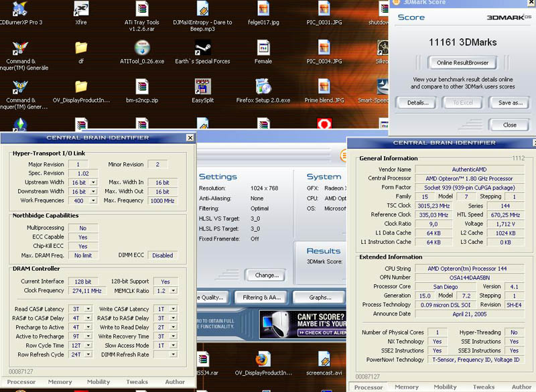
Task: Open OV_DisplayProductIn... folder in third row
Action: (x=81, y=91)
